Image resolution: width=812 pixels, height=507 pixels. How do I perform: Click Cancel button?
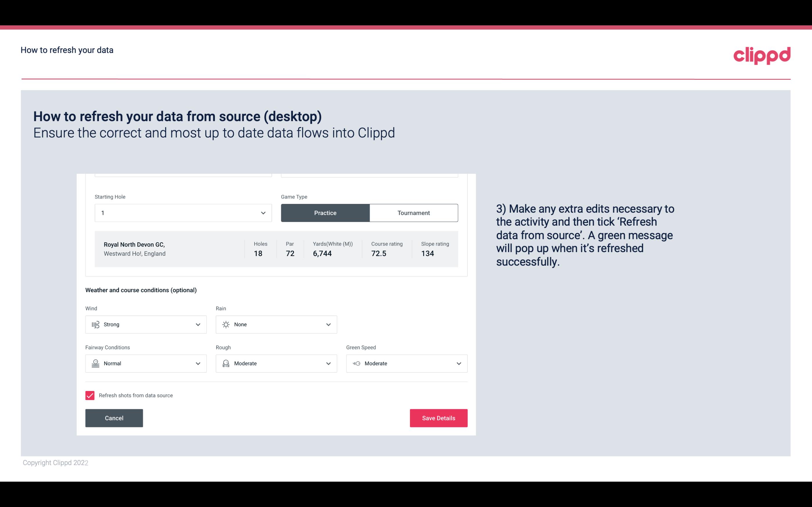(x=114, y=418)
